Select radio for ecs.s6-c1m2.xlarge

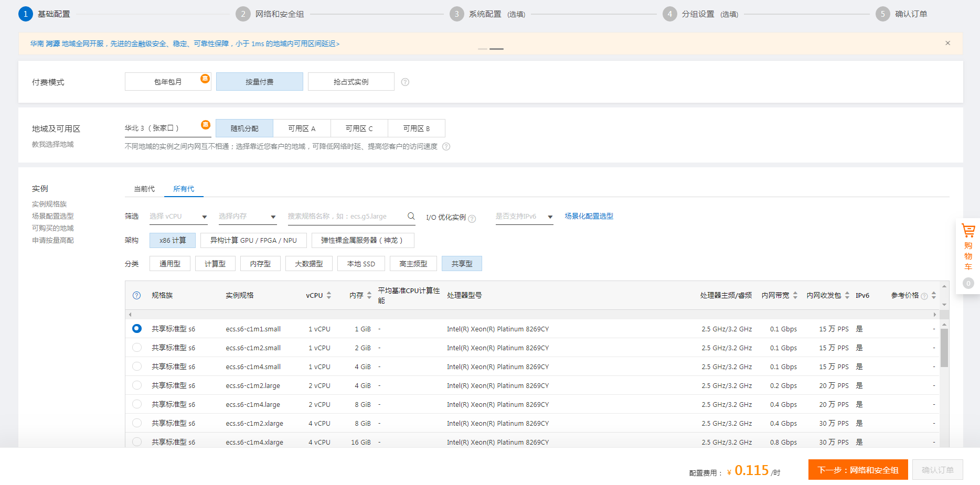click(137, 423)
